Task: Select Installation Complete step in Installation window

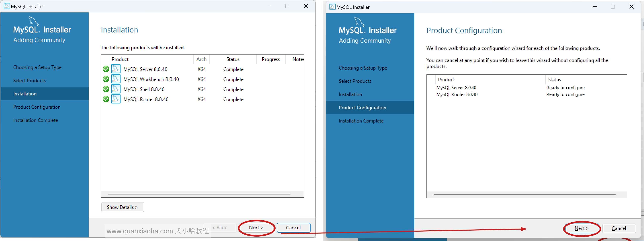Action: [36, 120]
